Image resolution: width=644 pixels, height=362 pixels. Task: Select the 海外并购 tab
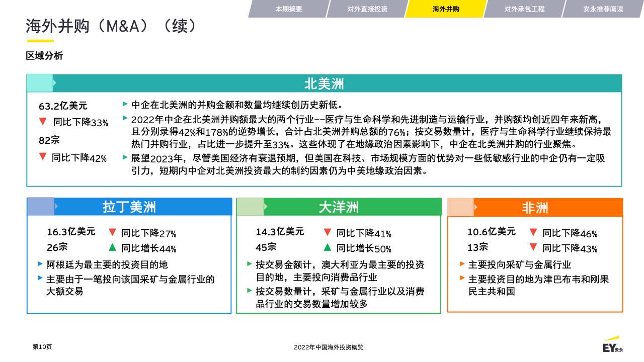pos(446,9)
